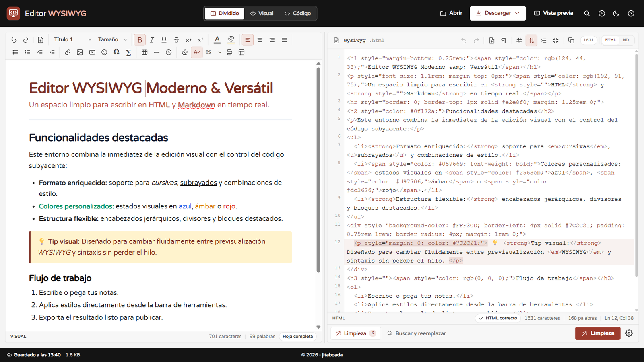
Task: Insert a video embed
Action: pyautogui.click(x=92, y=52)
